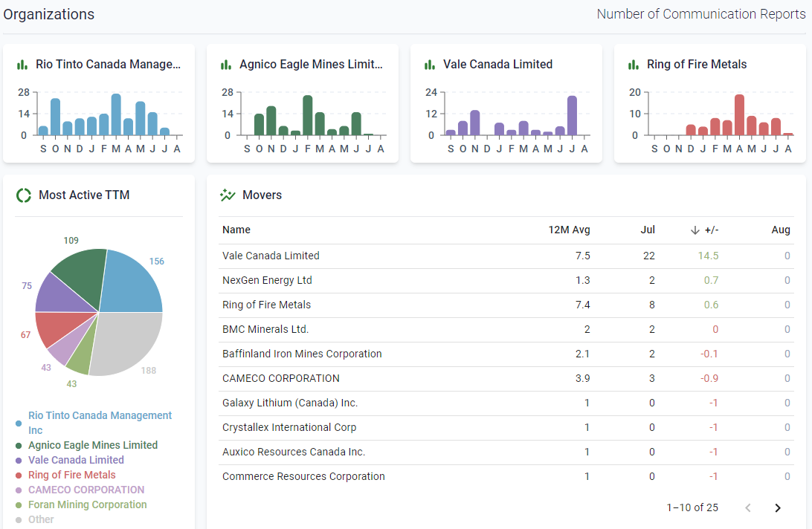Viewport: 812px width, 529px height.
Task: Open the Agnico Eagle Mines Limit... card title
Action: click(x=311, y=64)
